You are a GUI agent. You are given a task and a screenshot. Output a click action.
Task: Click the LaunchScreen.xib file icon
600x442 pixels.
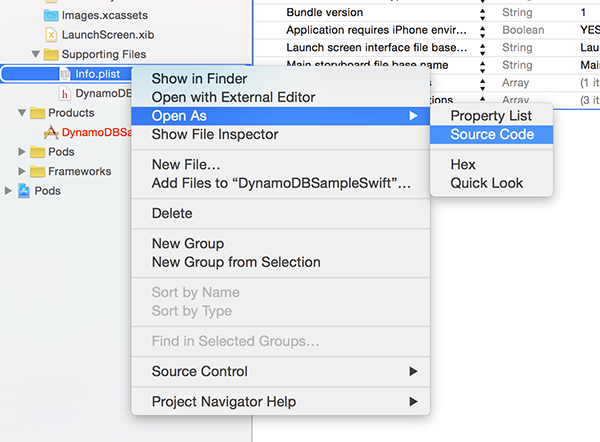(51, 35)
